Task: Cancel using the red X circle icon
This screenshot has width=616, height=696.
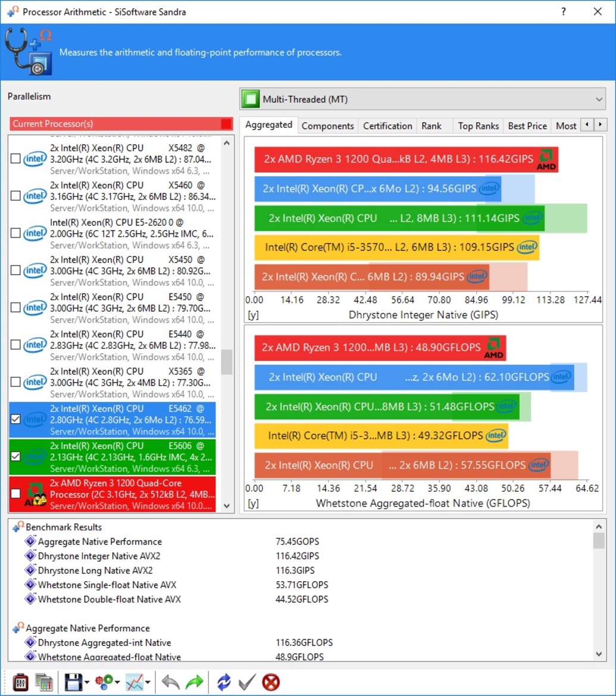Action: (x=271, y=682)
